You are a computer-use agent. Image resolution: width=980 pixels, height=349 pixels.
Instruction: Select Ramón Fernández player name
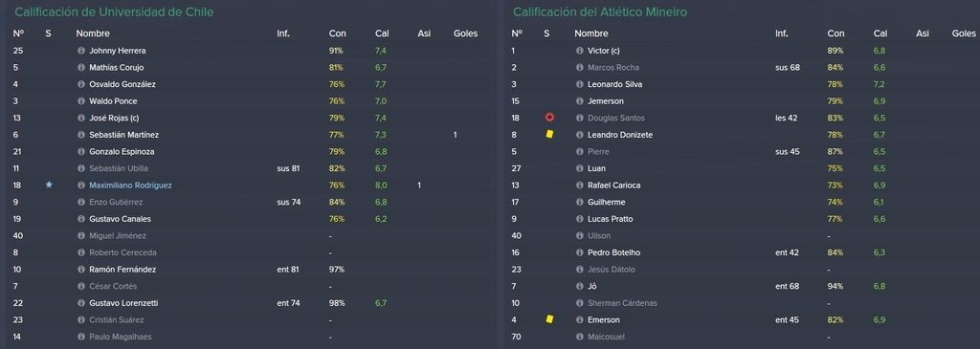click(x=122, y=270)
